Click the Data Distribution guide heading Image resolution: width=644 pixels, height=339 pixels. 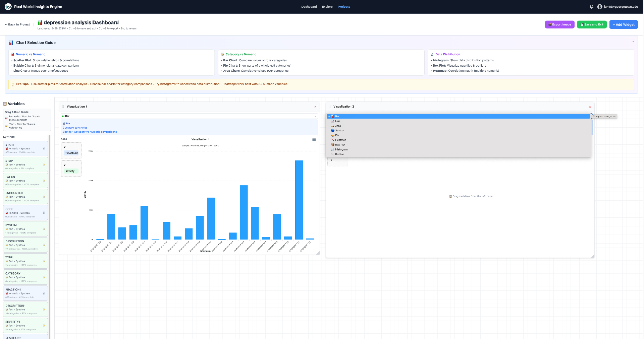448,54
